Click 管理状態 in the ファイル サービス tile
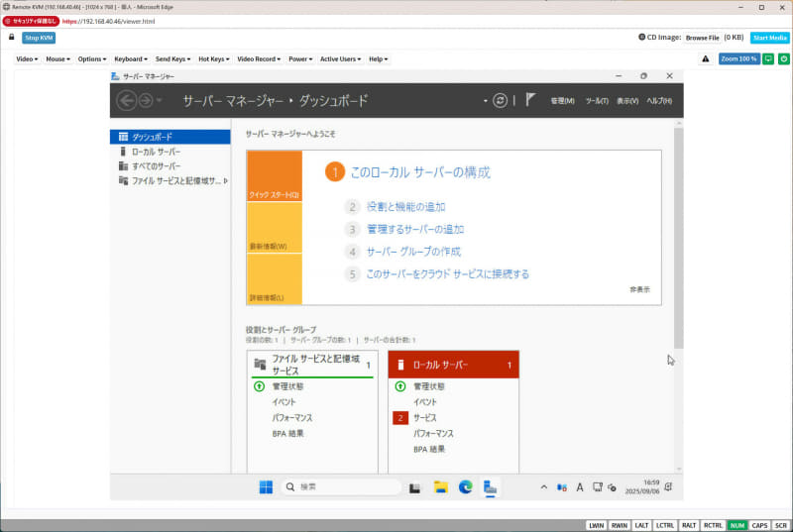This screenshot has width=793, height=532. click(287, 386)
